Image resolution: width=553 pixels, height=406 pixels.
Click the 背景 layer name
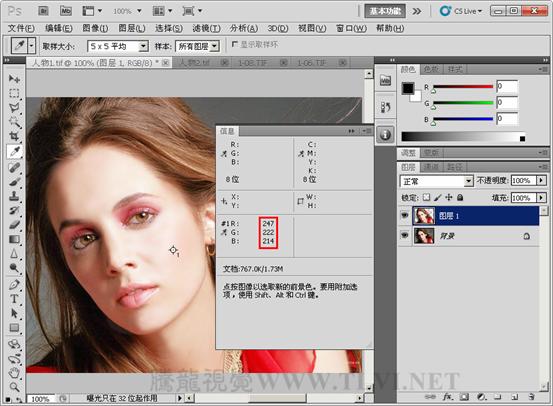(x=446, y=236)
